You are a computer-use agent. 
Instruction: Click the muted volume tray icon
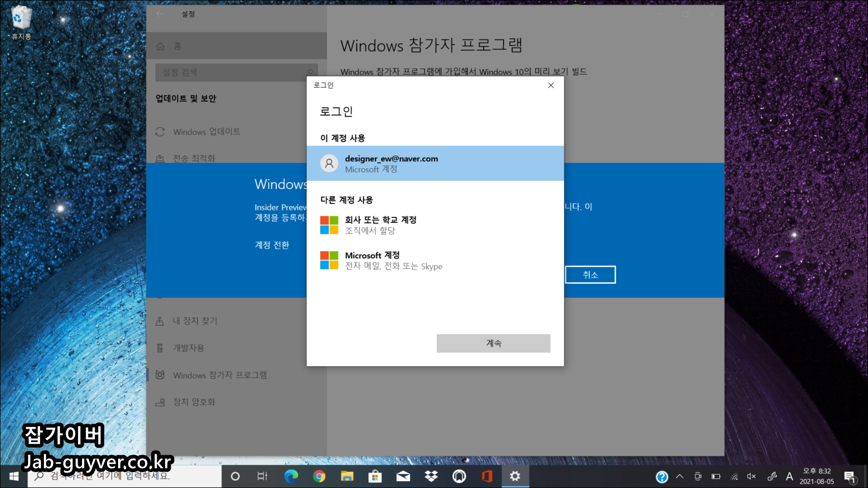[751, 476]
